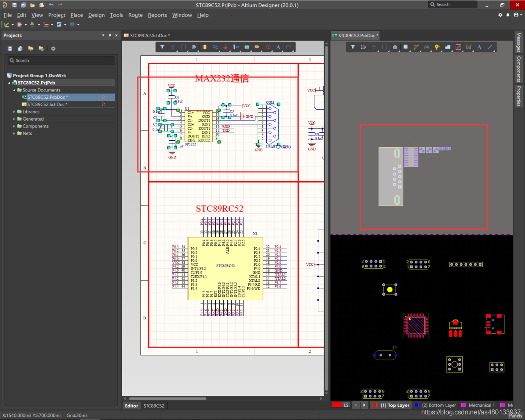This screenshot has width=525, height=420.
Task: Select the [2] Bottom Layer tab
Action: click(x=435, y=405)
